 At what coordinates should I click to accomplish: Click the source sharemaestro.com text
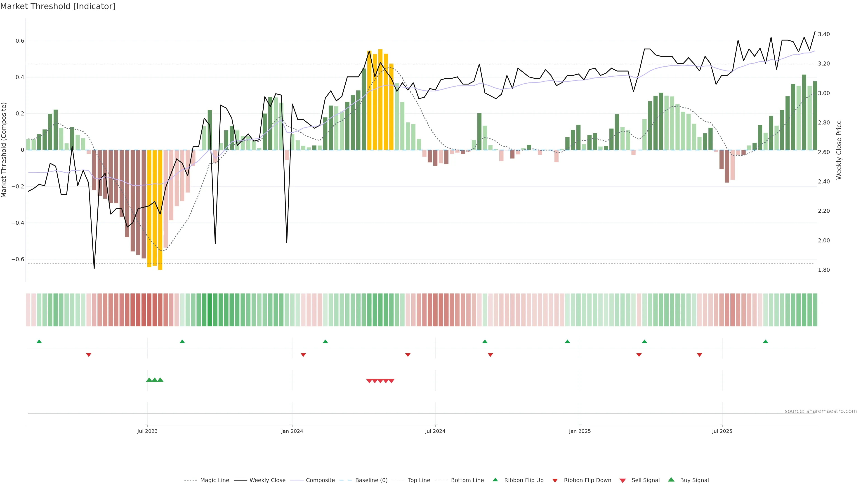click(x=821, y=411)
